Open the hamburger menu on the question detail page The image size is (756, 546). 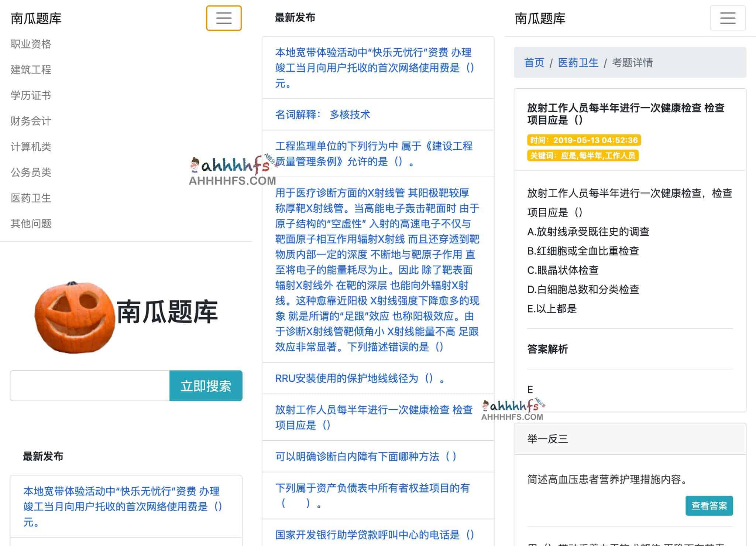tap(727, 18)
